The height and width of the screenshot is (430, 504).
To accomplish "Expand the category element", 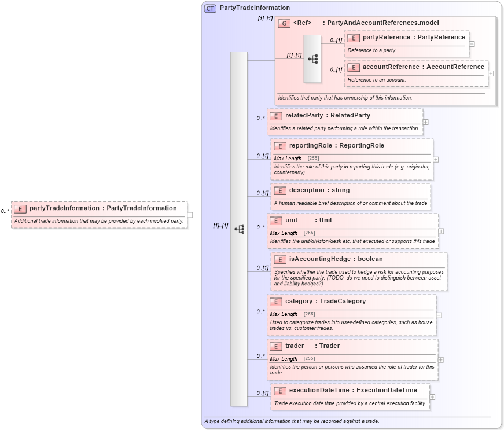I will click(439, 315).
